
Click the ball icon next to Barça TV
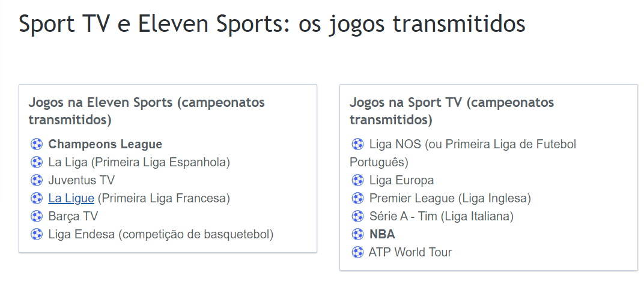37,216
